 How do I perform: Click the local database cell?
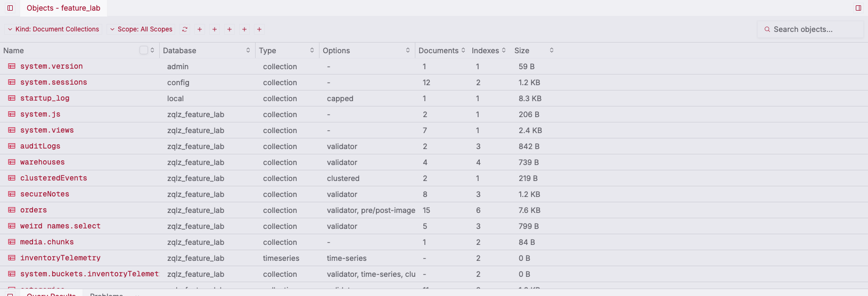[x=175, y=98]
